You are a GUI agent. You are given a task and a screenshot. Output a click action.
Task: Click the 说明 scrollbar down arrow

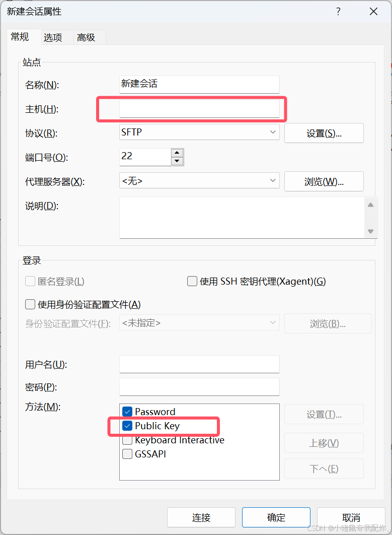pos(370,231)
